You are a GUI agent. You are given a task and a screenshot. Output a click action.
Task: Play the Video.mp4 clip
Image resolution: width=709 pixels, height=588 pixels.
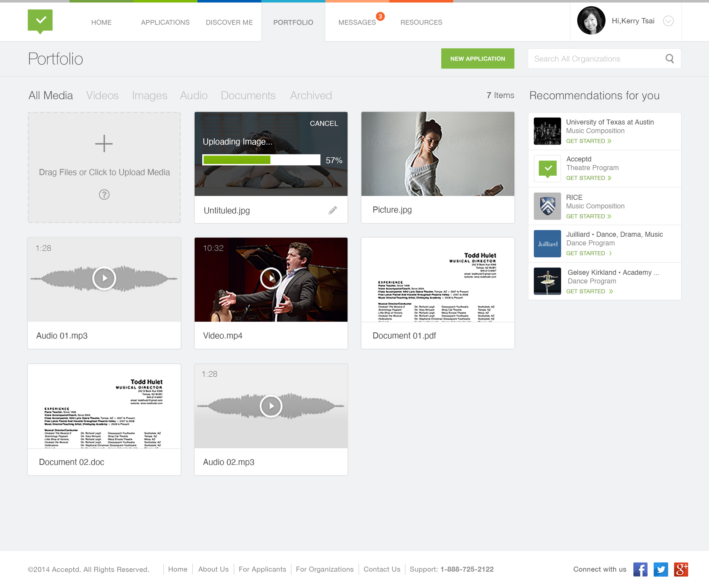tap(271, 278)
